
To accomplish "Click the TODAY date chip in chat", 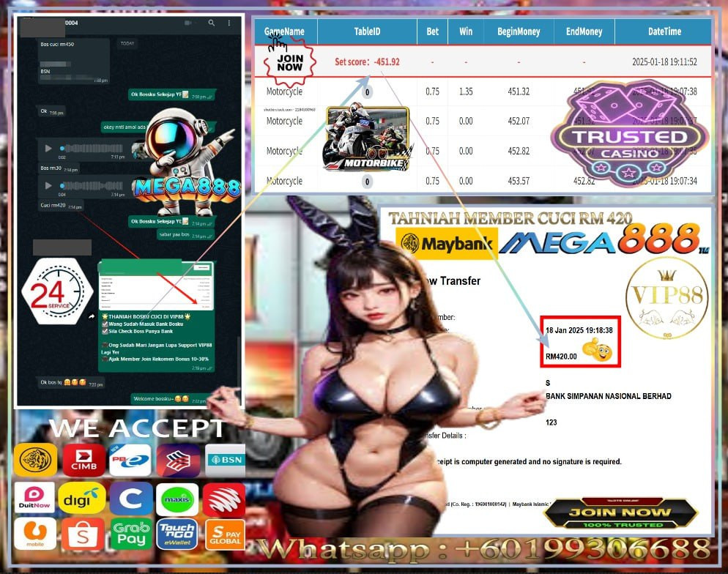I will [127, 43].
